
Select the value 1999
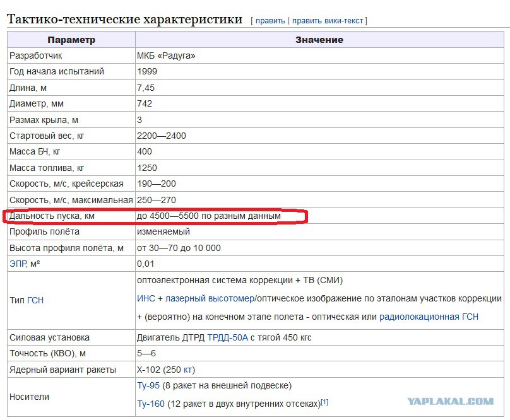tap(147, 71)
